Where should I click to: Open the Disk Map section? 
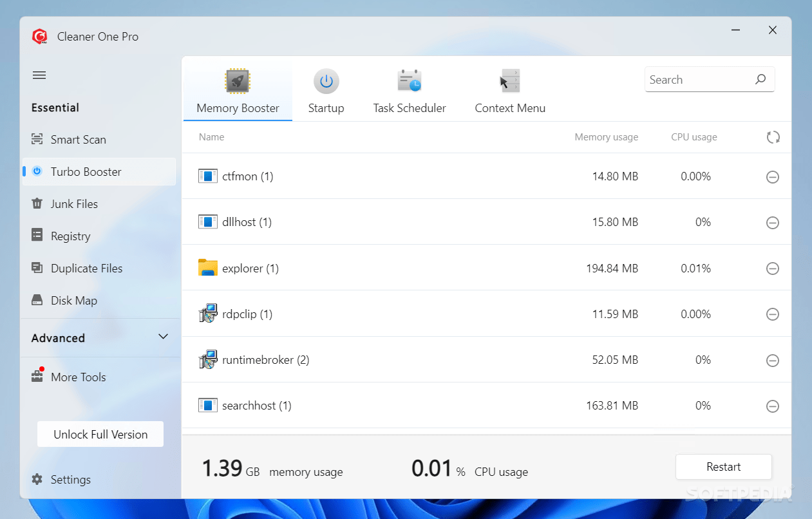click(99, 301)
